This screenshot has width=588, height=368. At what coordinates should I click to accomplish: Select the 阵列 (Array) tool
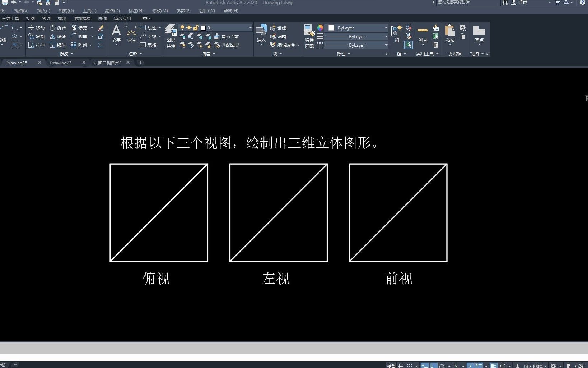coord(79,45)
